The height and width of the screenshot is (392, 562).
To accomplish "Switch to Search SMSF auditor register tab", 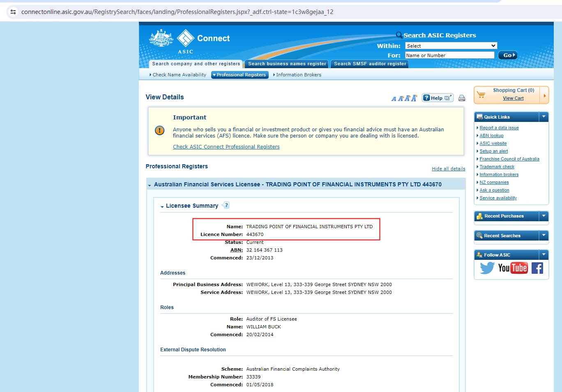I will 370,64.
